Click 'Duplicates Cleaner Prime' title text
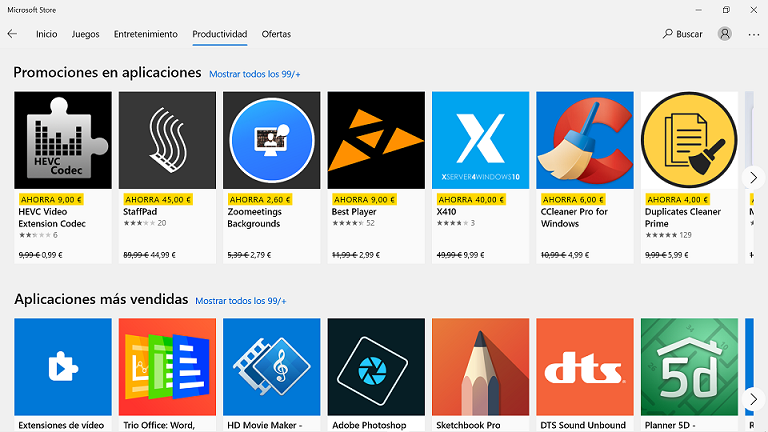Image resolution: width=768 pixels, height=432 pixels. point(683,217)
